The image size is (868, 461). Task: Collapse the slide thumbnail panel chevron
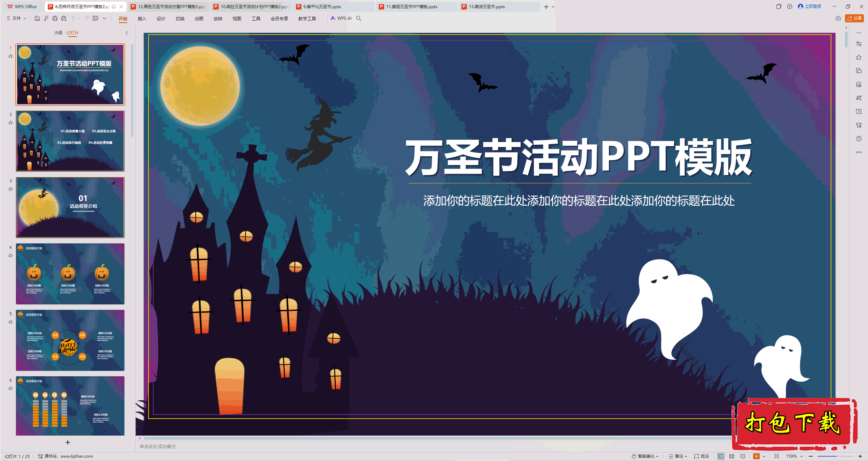127,33
